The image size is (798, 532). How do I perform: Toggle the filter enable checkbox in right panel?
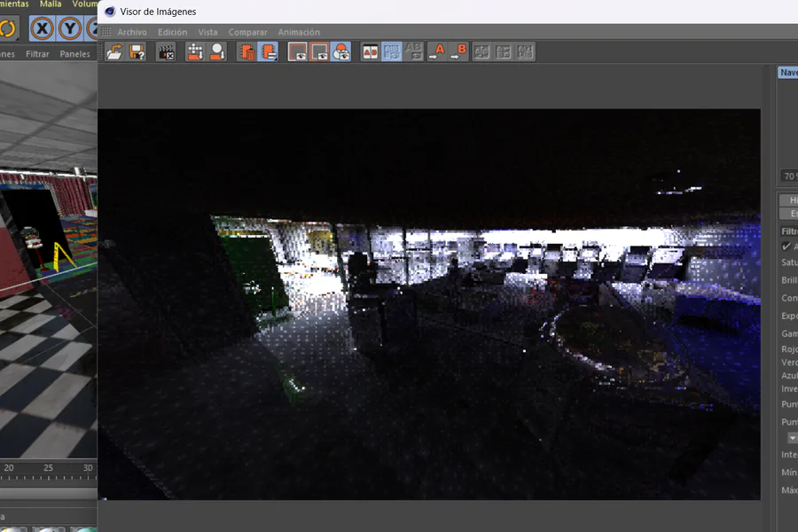[786, 246]
